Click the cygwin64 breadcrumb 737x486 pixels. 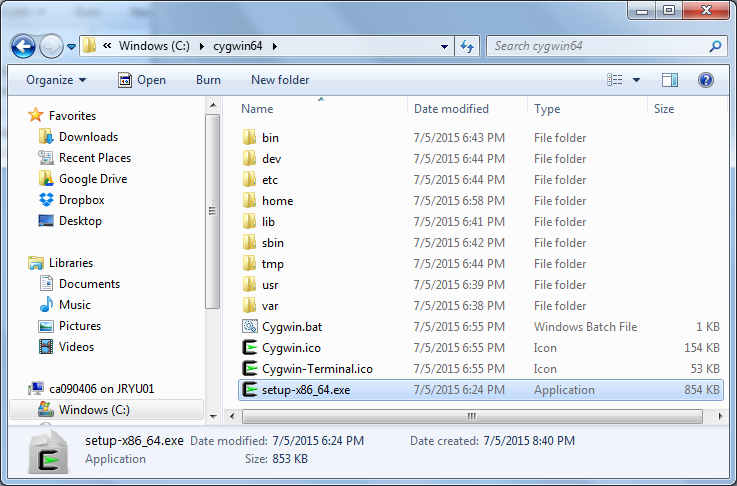[x=238, y=46]
